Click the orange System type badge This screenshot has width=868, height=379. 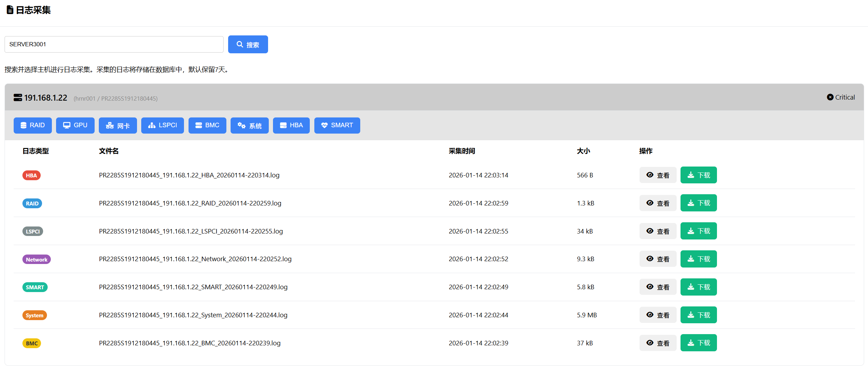pos(34,315)
